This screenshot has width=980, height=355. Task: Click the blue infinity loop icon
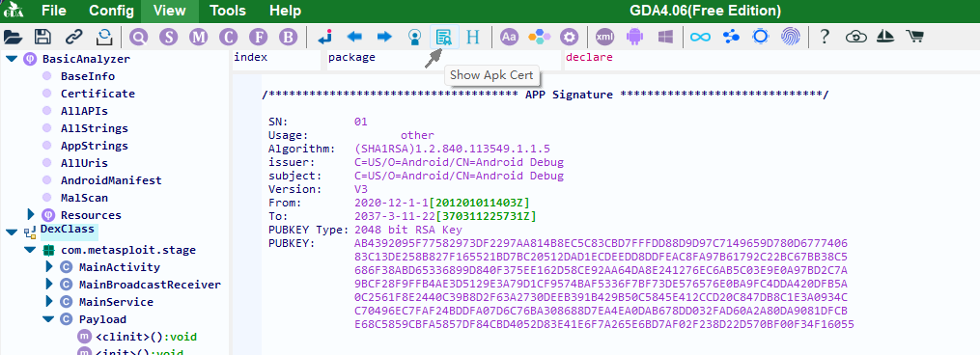[701, 37]
